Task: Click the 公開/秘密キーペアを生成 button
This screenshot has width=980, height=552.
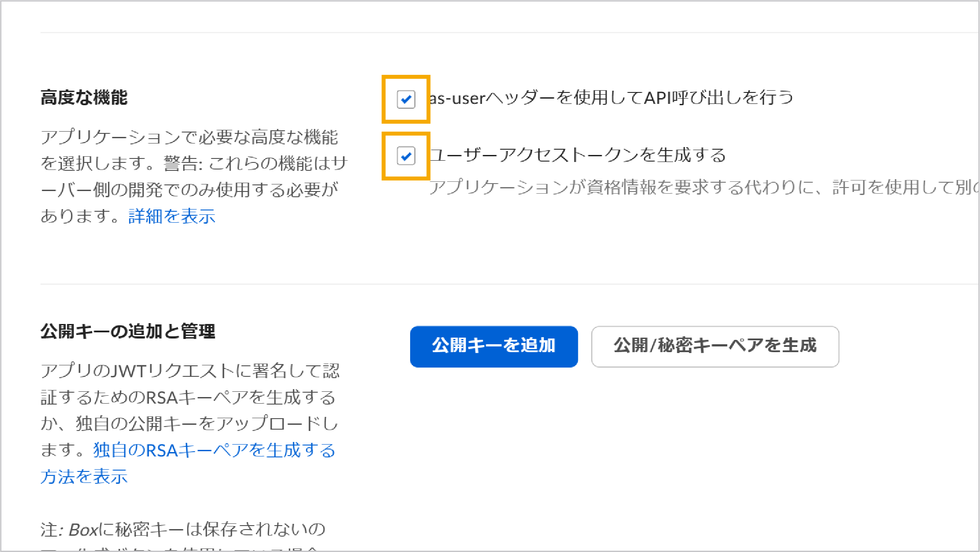Action: [715, 346]
